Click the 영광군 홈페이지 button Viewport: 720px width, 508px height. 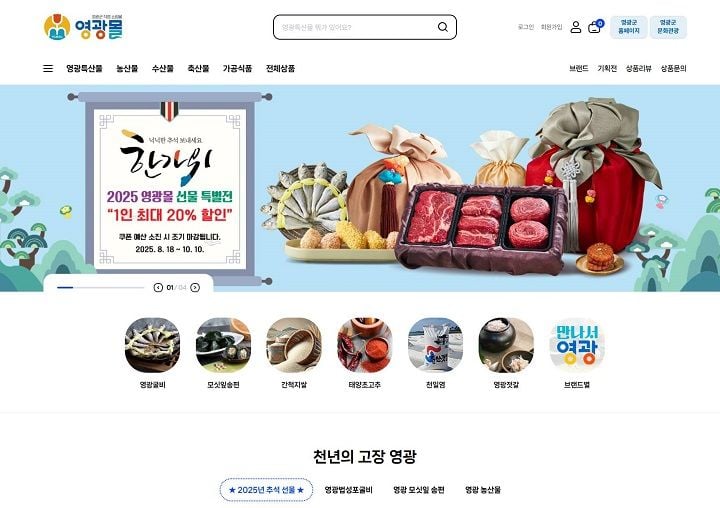pyautogui.click(x=629, y=27)
